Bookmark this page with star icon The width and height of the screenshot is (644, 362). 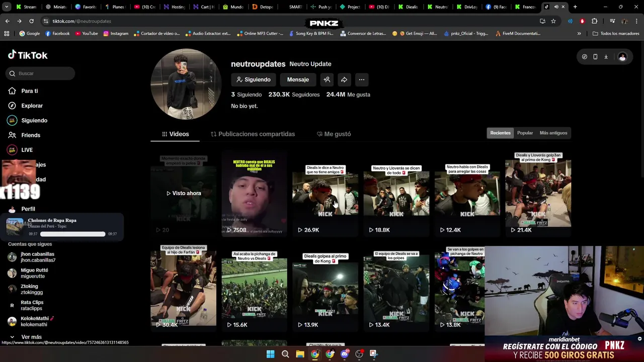coord(553,21)
